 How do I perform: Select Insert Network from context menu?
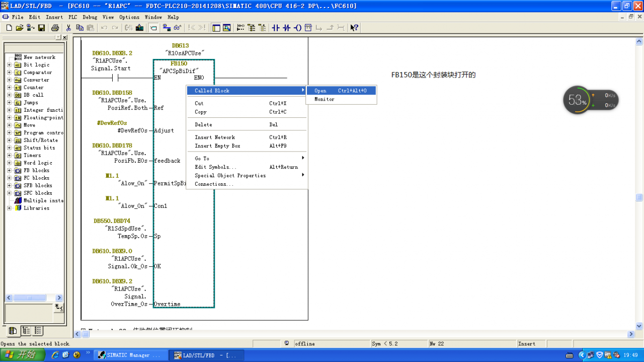pos(247,137)
